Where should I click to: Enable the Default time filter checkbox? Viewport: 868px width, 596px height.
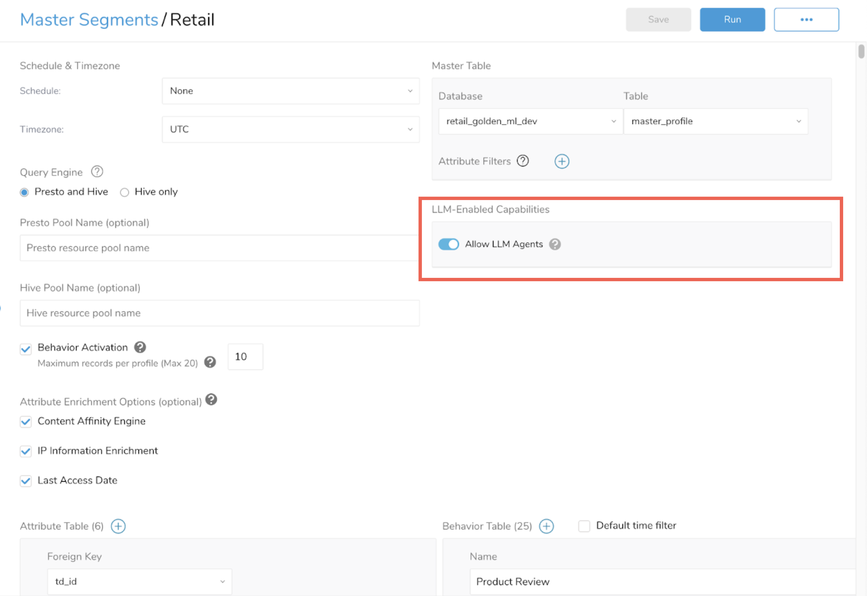[x=584, y=526]
